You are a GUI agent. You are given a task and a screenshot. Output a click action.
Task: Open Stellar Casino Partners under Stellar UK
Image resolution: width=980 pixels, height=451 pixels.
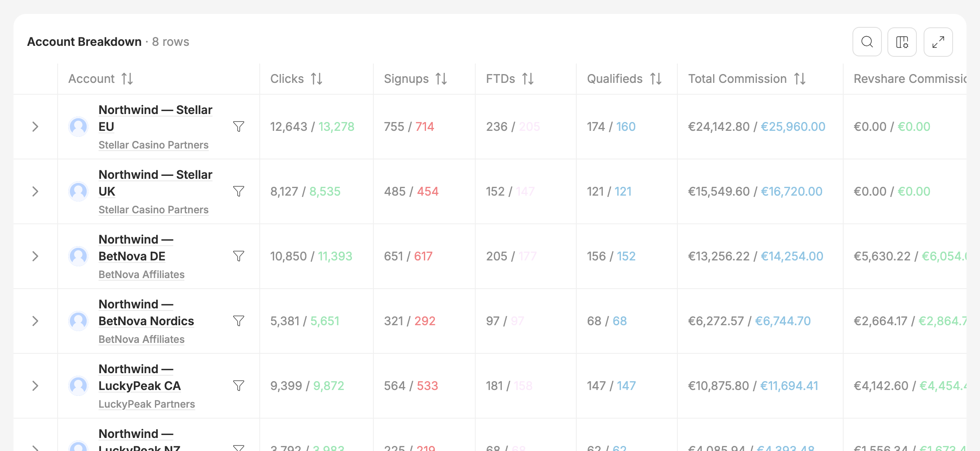[154, 210]
